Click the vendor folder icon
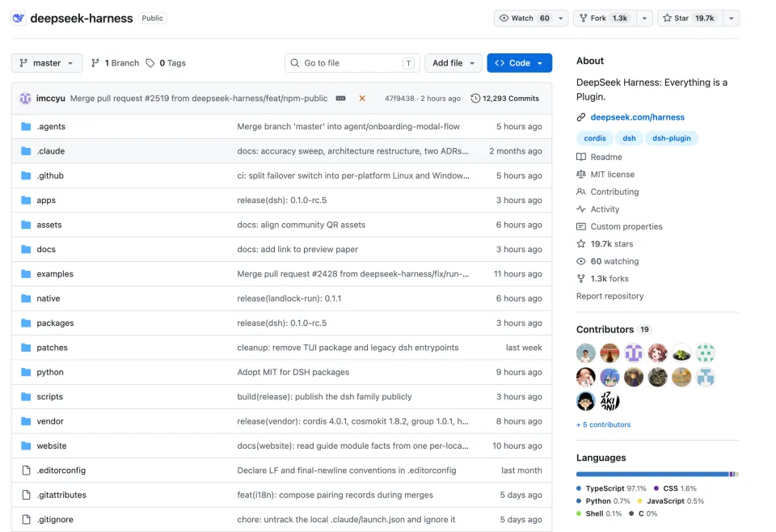 26,421
